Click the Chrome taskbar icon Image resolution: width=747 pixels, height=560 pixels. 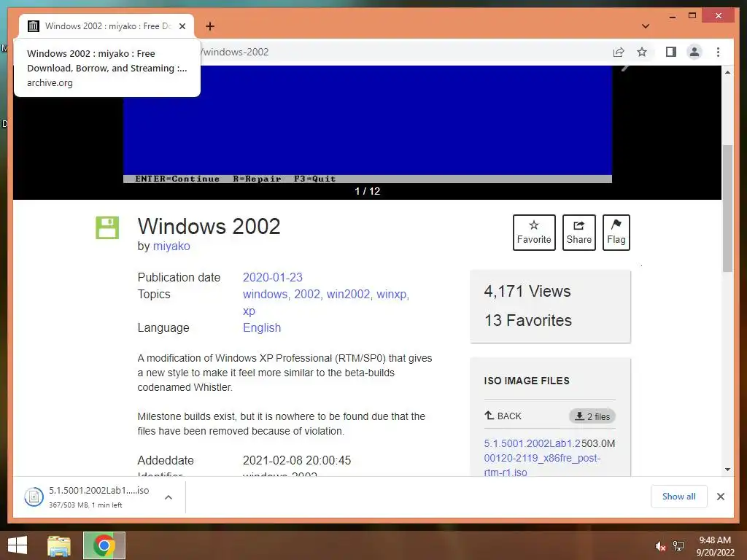pyautogui.click(x=104, y=545)
